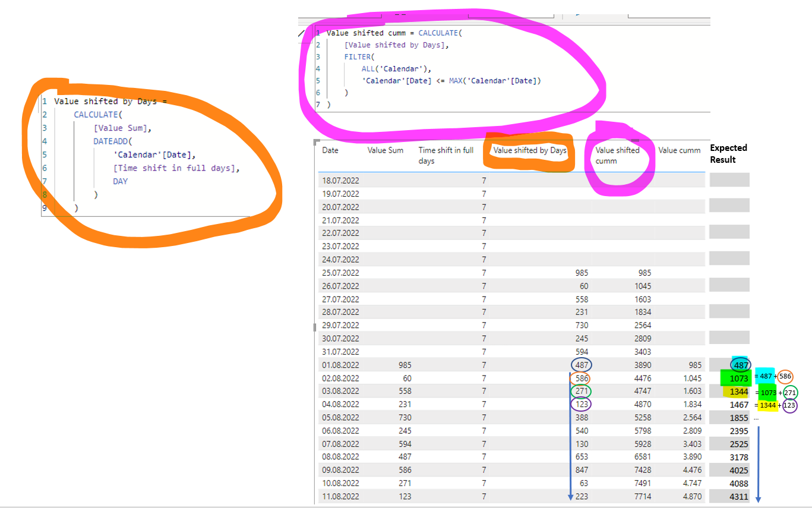Select the Time shift in full days header

point(446,156)
